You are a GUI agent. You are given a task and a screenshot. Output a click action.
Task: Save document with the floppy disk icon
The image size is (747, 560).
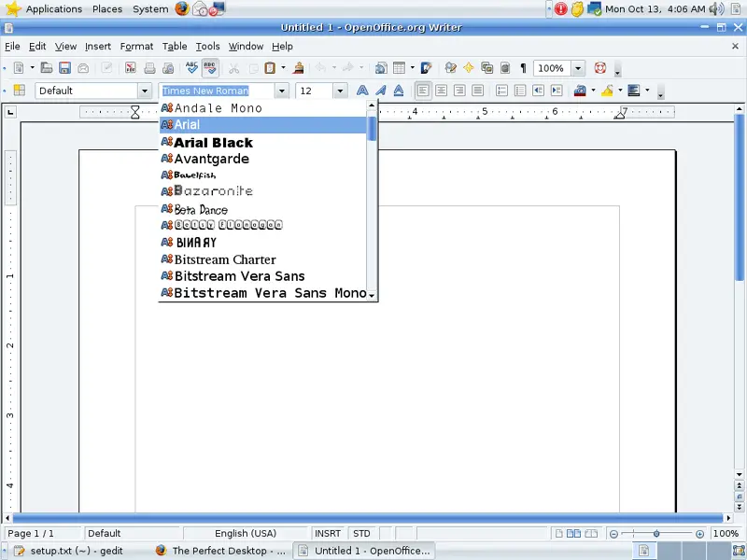click(64, 68)
